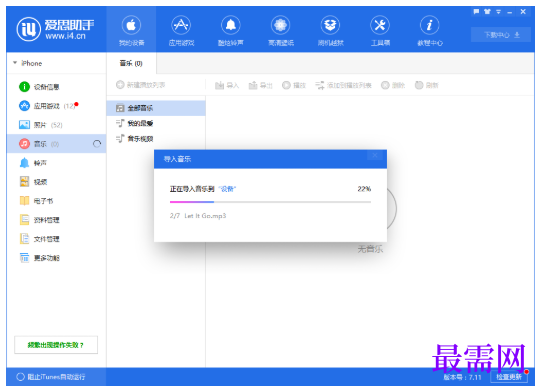Select Music (0) in sidebar

[x=56, y=144]
